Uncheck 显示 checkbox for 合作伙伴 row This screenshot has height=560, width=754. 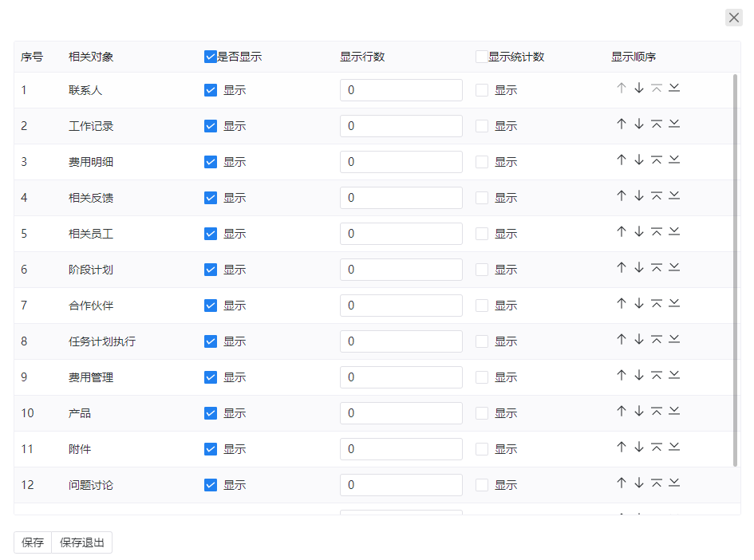[211, 306]
